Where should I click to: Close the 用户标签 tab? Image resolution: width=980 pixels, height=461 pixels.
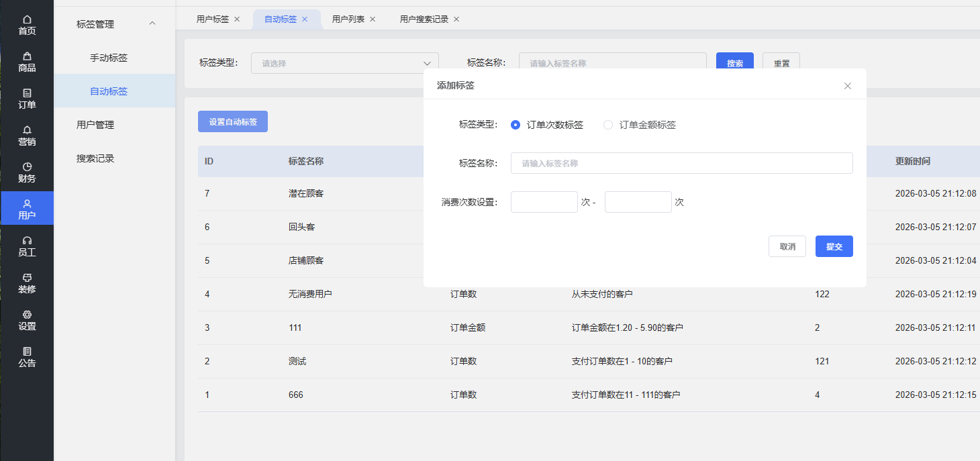click(236, 19)
